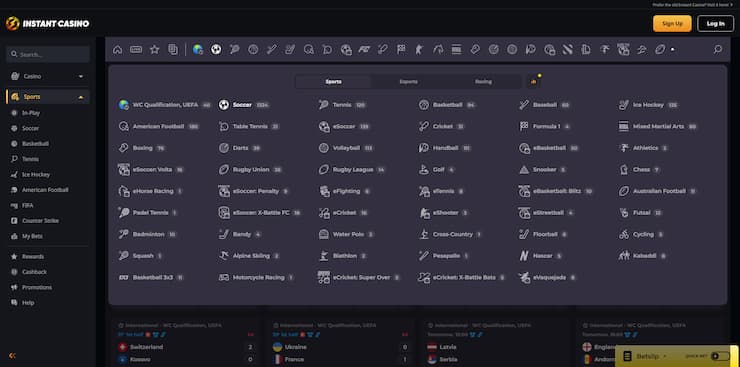Click the Log In button

click(x=715, y=24)
